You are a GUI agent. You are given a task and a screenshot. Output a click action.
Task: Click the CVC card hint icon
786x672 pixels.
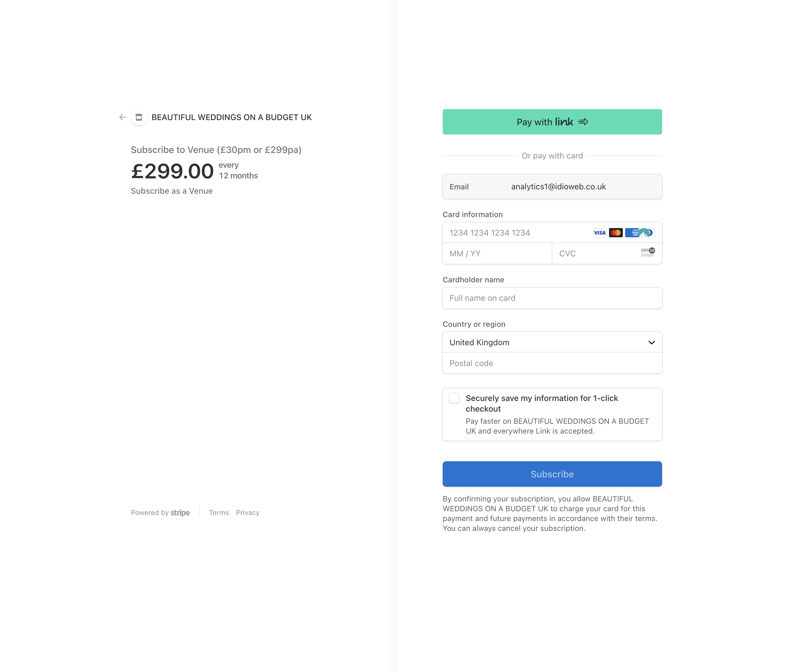[x=647, y=253]
